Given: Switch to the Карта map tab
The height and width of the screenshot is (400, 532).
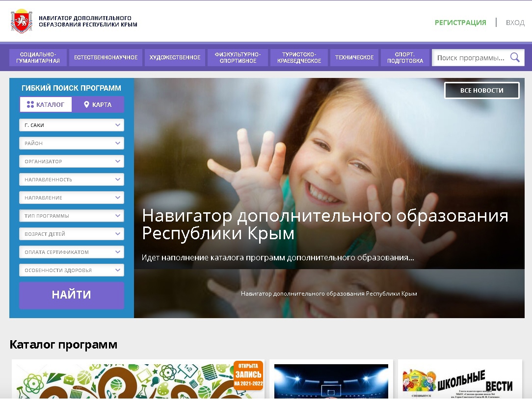Looking at the screenshot, I should click(98, 104).
